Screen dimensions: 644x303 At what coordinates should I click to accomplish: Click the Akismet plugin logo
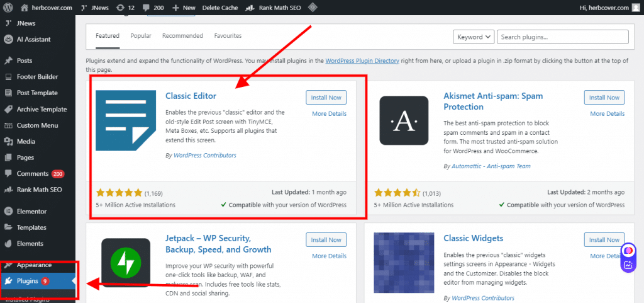coord(404,120)
